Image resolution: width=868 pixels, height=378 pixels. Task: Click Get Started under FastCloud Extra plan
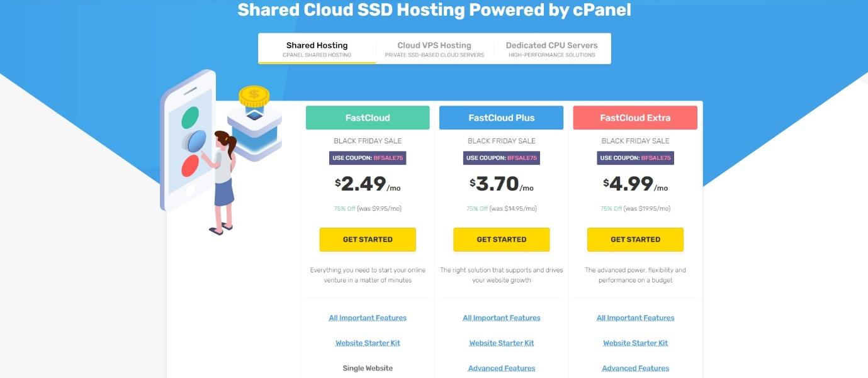[x=635, y=240]
